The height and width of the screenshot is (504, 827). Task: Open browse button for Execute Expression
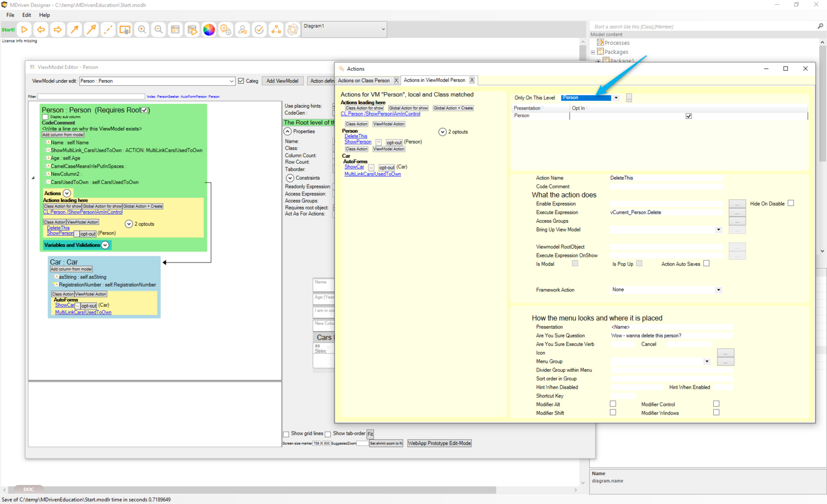[737, 212]
